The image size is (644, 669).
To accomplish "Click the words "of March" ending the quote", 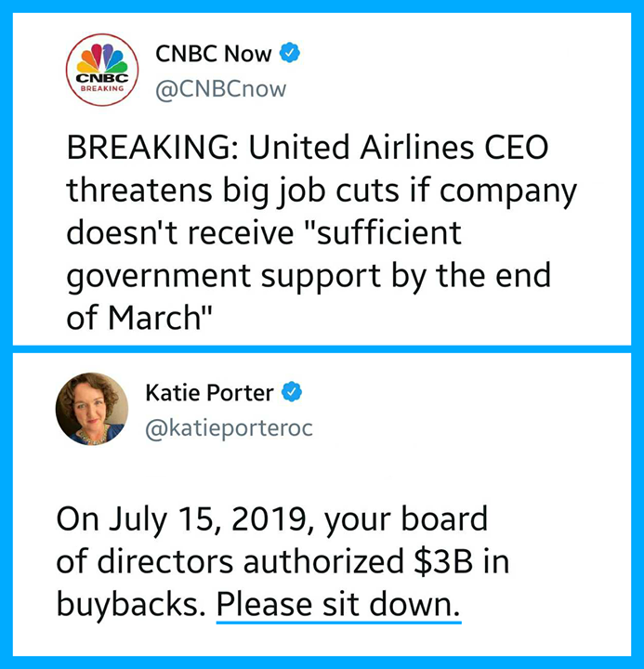I will (x=136, y=320).
